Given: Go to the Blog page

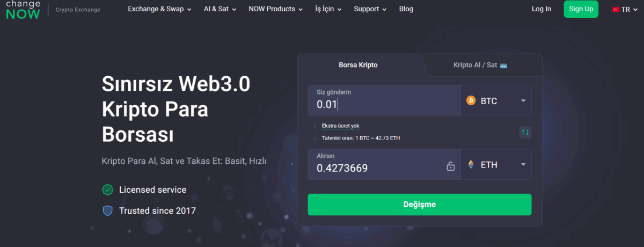Looking at the screenshot, I should [406, 9].
